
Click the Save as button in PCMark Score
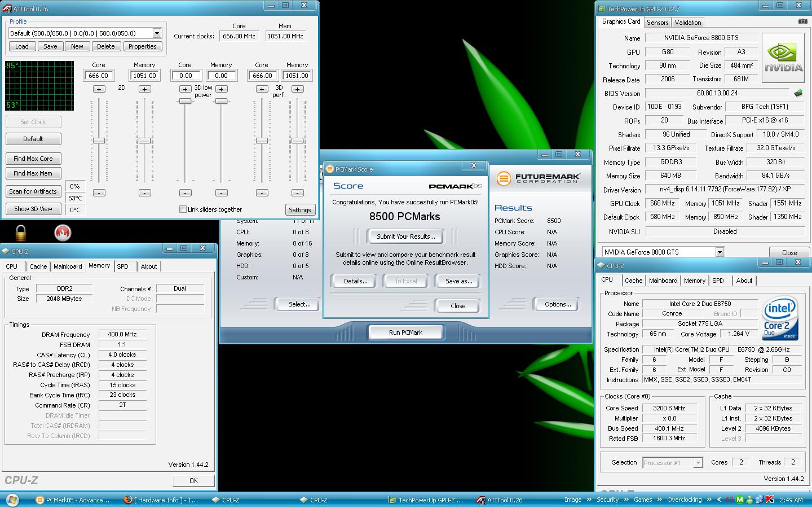coord(458,281)
